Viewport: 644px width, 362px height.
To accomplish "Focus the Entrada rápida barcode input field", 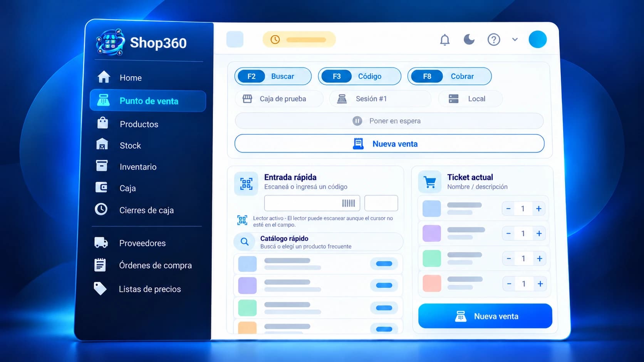I will tap(312, 203).
